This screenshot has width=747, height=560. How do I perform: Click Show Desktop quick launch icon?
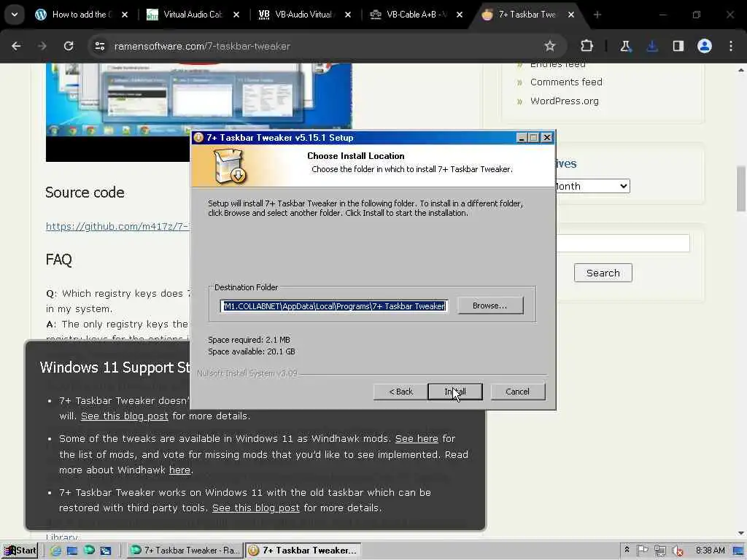point(72,551)
